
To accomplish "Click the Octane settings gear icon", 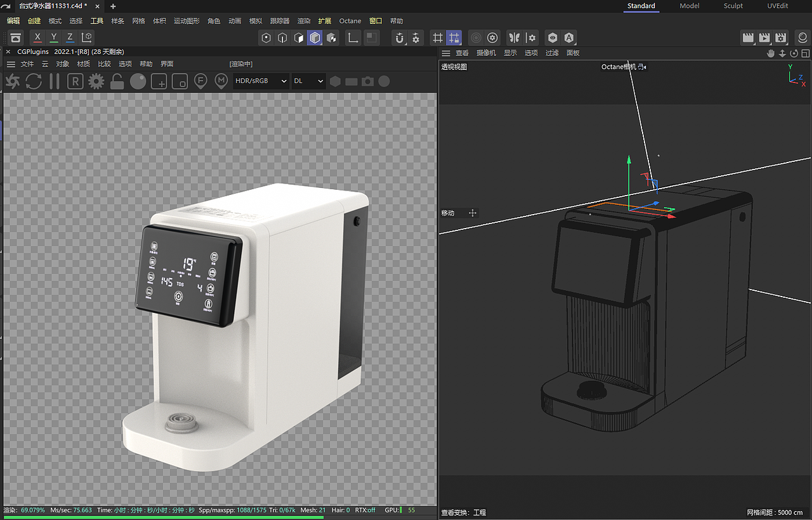I will coord(96,81).
